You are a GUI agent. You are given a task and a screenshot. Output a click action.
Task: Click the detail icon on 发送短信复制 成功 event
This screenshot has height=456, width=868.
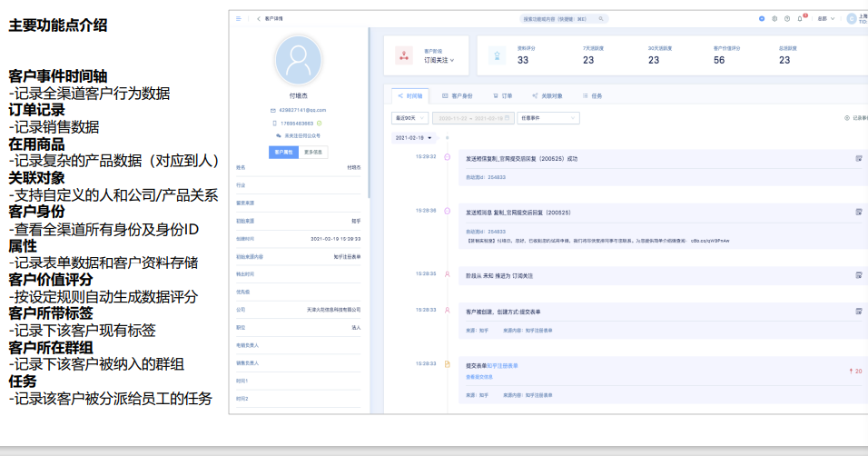[858, 158]
